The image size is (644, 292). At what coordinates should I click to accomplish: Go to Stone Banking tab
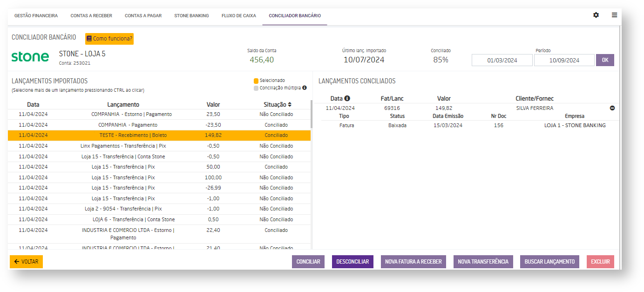coord(192,15)
